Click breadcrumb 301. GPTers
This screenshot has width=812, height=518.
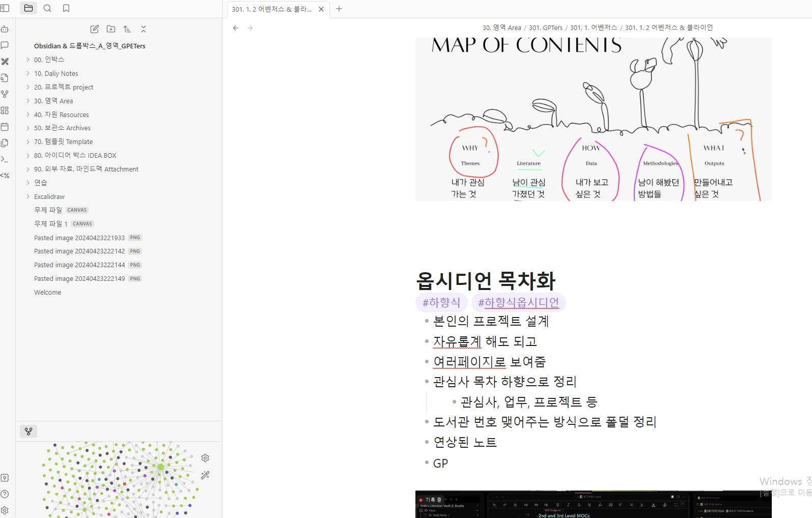coord(546,27)
